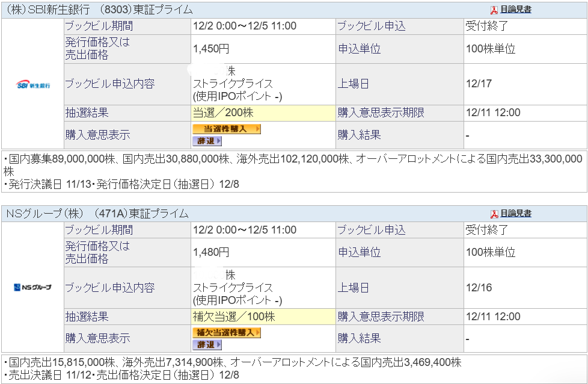The image size is (588, 384).
Task: Click the PDF icon for NSグループ prospectus
Action: (494, 214)
